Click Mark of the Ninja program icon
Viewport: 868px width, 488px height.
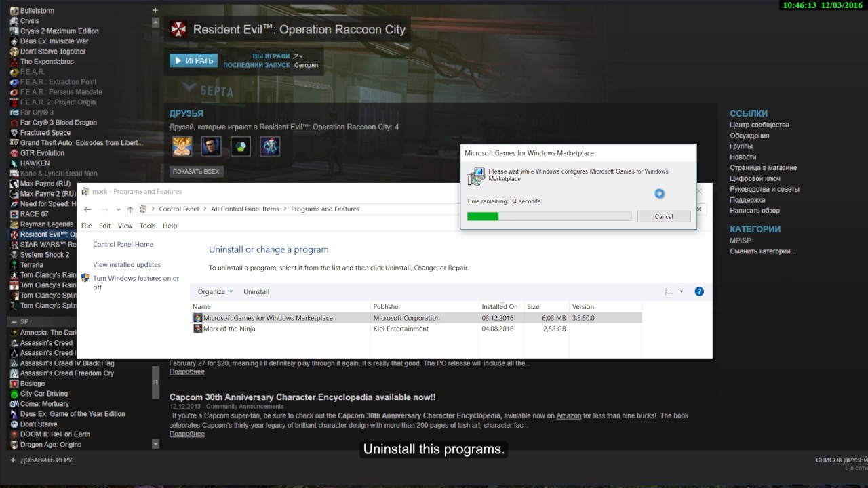pos(197,329)
